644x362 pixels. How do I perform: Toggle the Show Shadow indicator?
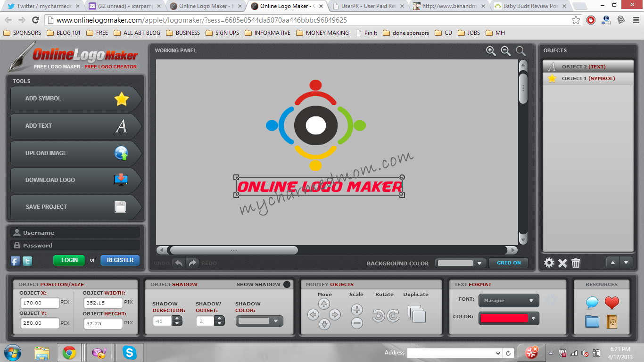[287, 284]
